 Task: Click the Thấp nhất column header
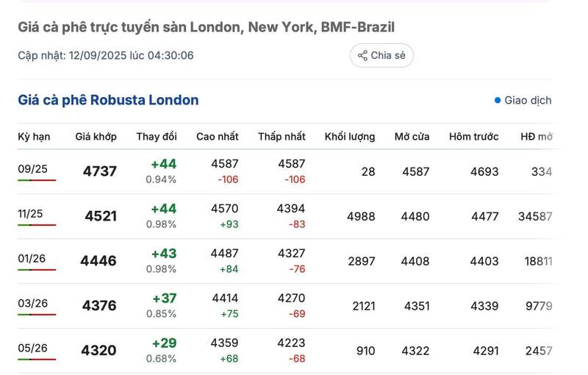(x=282, y=137)
